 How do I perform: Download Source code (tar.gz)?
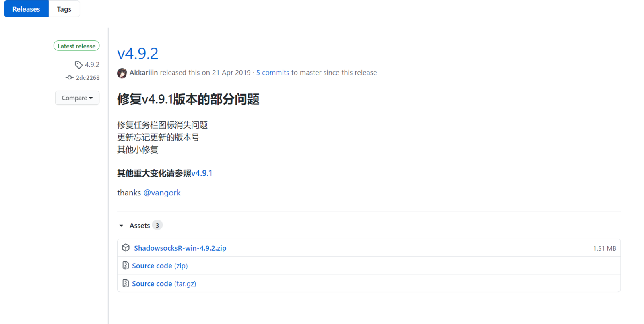(164, 284)
